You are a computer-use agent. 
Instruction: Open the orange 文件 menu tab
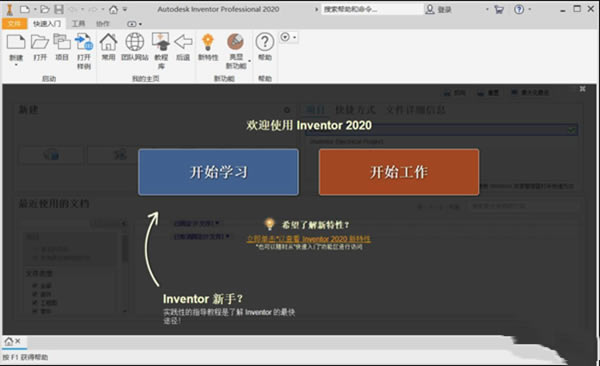click(14, 24)
